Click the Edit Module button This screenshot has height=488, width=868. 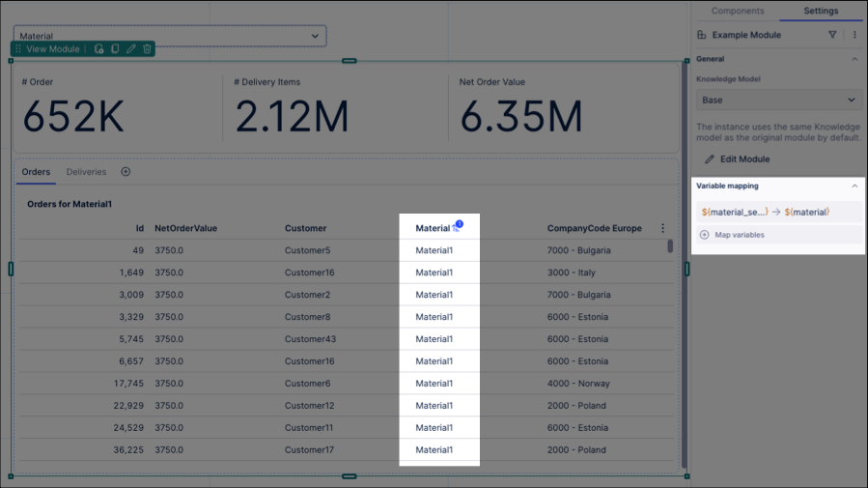(x=738, y=159)
